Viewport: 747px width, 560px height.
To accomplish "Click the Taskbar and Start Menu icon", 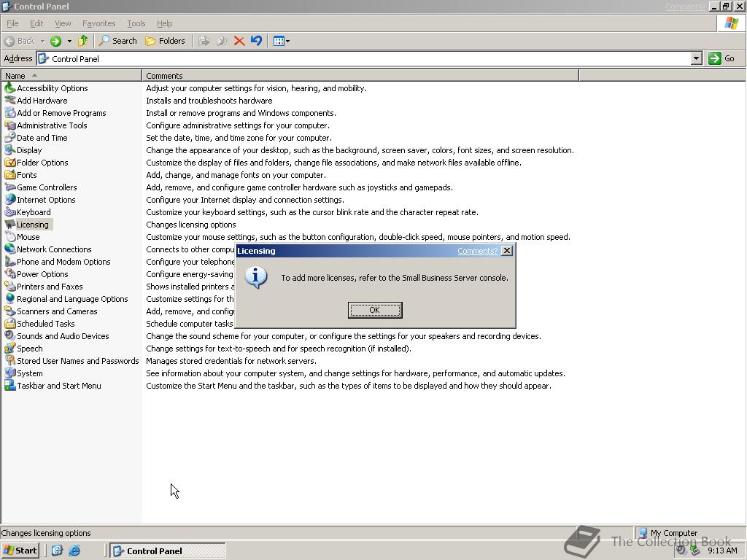I will point(9,385).
